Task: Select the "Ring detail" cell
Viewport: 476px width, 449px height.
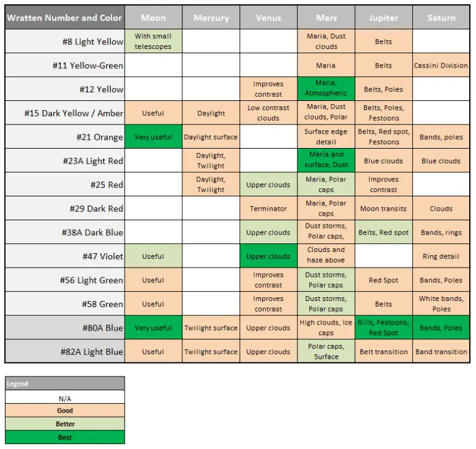Action: pyautogui.click(x=441, y=256)
